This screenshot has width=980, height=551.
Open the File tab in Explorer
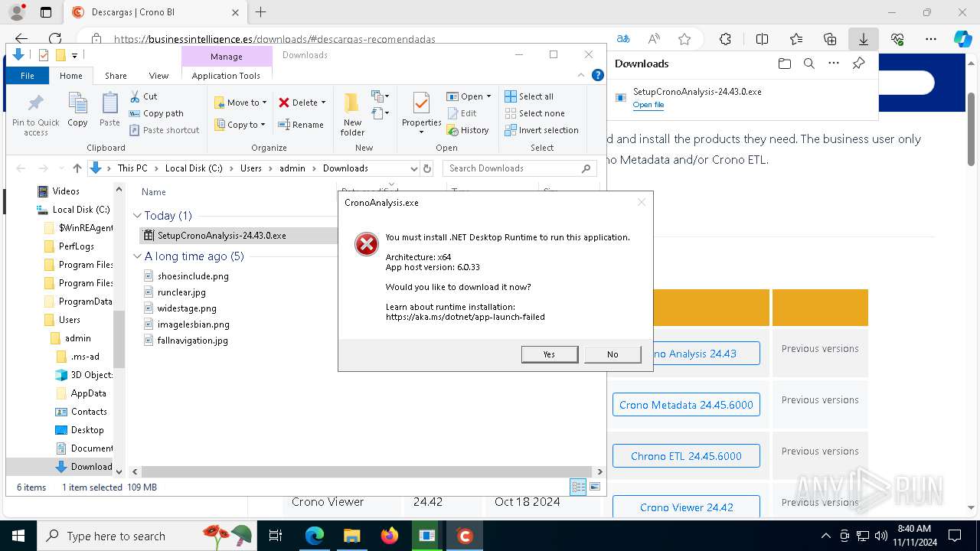[28, 76]
